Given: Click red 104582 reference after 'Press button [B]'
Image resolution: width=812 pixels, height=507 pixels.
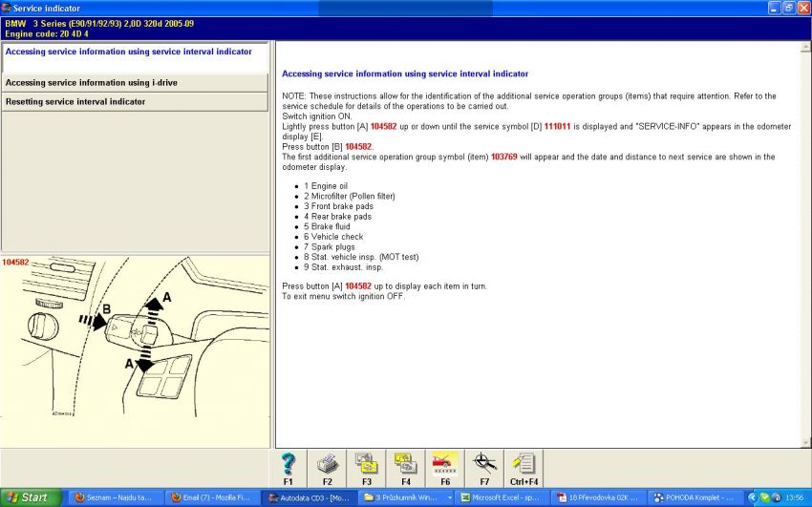Looking at the screenshot, I should click(358, 147).
